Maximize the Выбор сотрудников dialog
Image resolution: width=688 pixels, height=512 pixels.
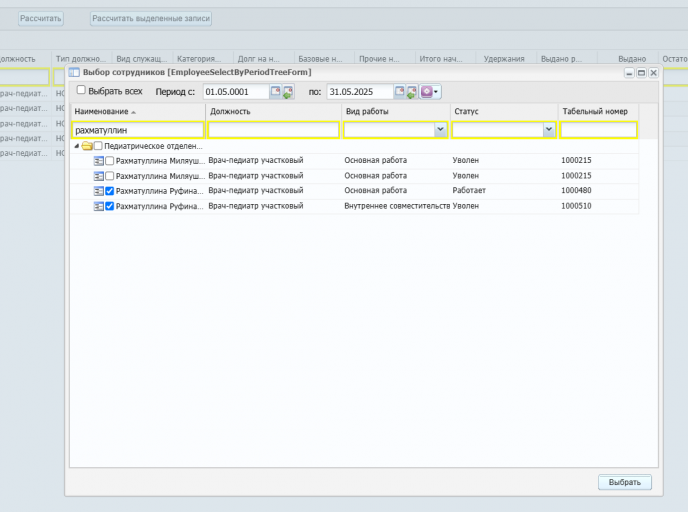pyautogui.click(x=641, y=73)
